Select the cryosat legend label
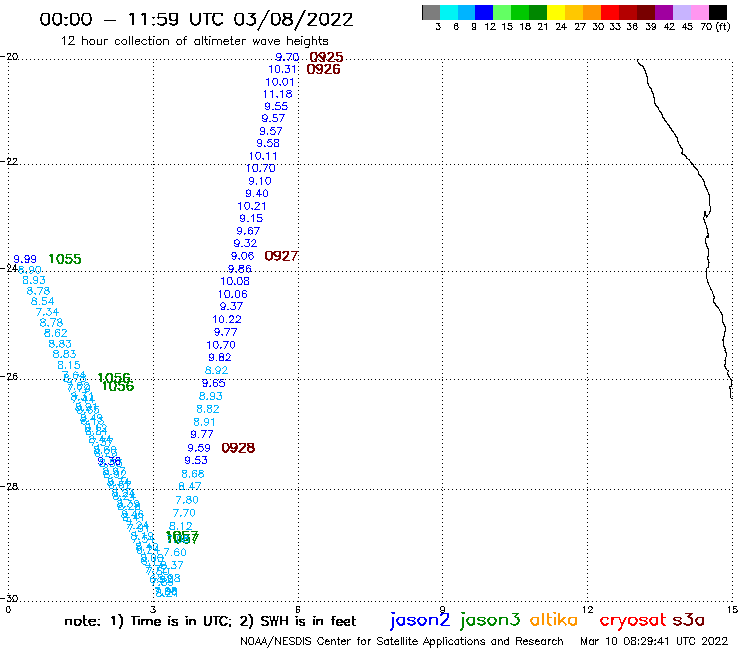This screenshot has height=650, width=740. pyautogui.click(x=633, y=620)
